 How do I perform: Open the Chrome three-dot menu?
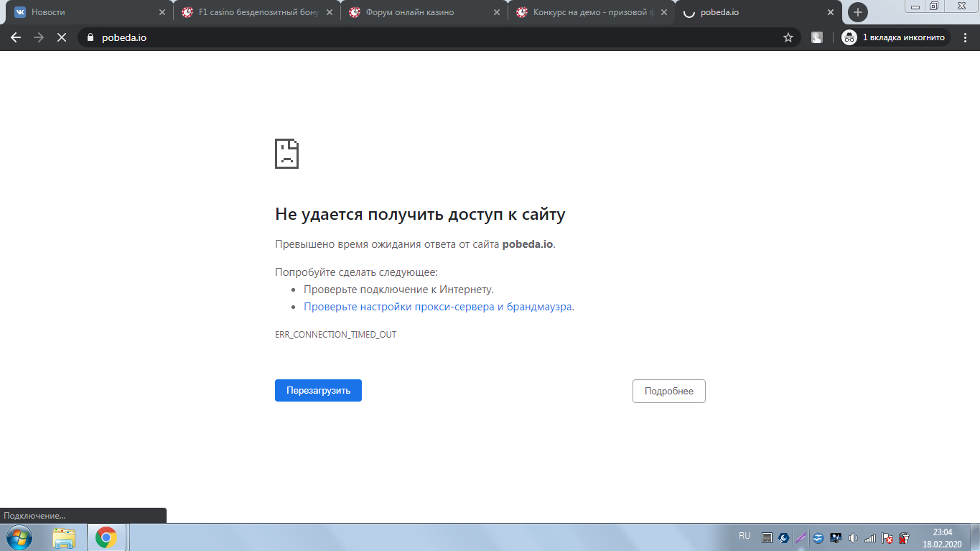965,37
